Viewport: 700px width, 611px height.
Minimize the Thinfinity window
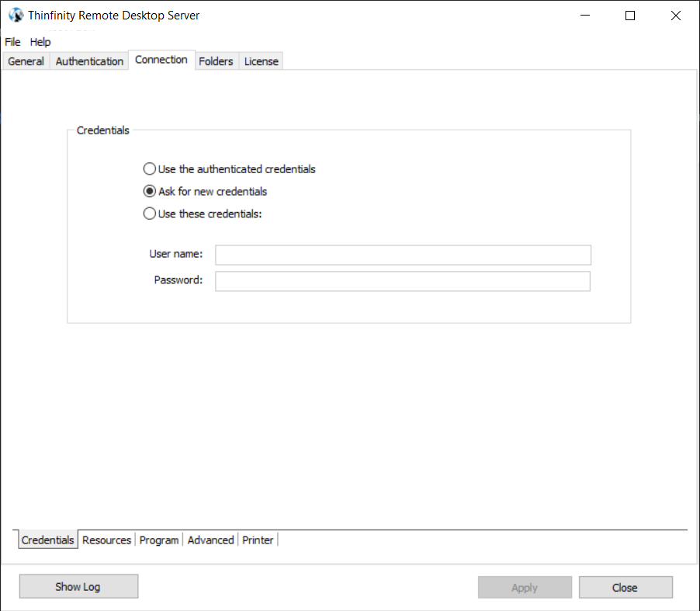click(585, 16)
